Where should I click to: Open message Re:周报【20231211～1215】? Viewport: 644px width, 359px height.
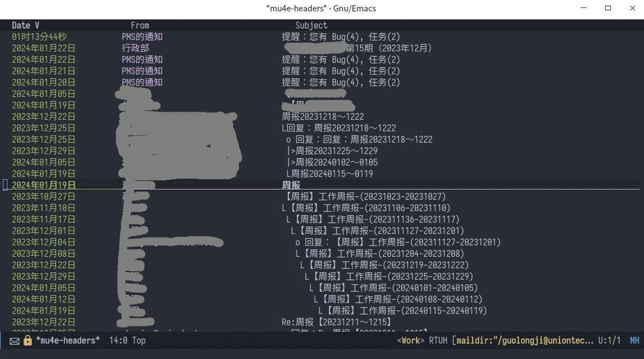[x=337, y=322]
